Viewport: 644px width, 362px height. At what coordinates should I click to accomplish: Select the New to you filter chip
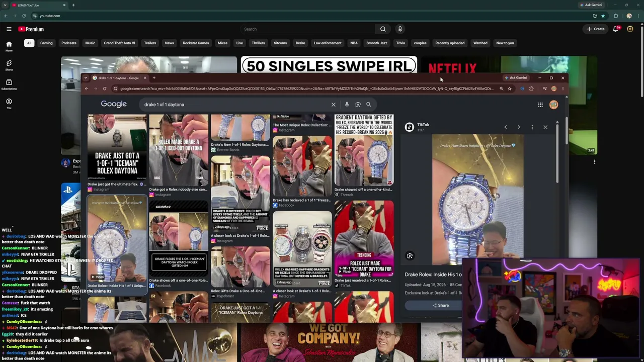click(505, 43)
